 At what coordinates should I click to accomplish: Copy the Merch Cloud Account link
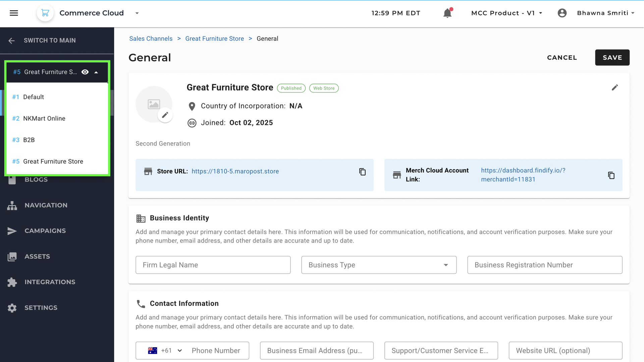click(x=611, y=175)
